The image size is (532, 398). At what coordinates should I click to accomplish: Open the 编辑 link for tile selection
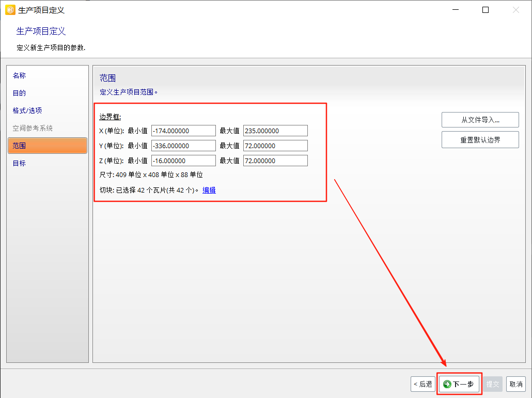[209, 190]
